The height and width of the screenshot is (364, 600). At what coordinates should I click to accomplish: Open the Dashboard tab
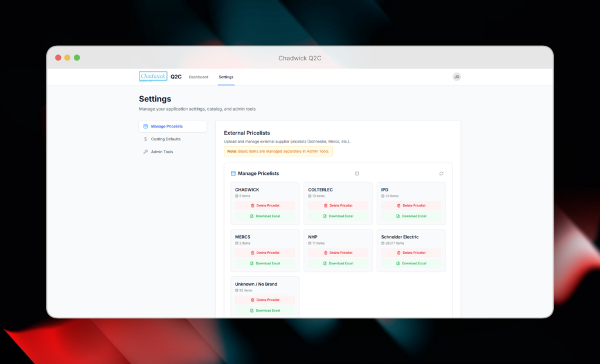point(199,77)
